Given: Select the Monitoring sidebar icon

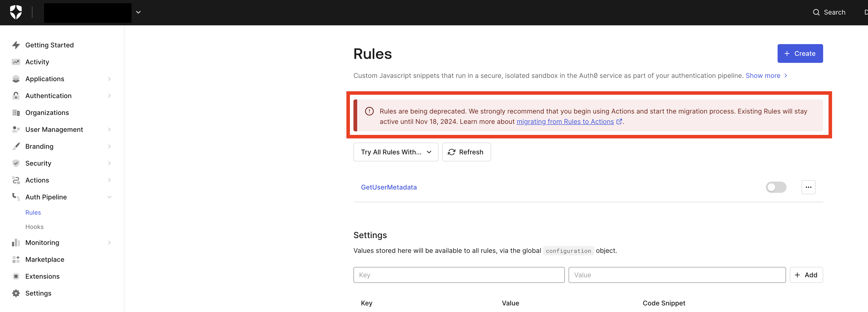Looking at the screenshot, I should (x=16, y=242).
